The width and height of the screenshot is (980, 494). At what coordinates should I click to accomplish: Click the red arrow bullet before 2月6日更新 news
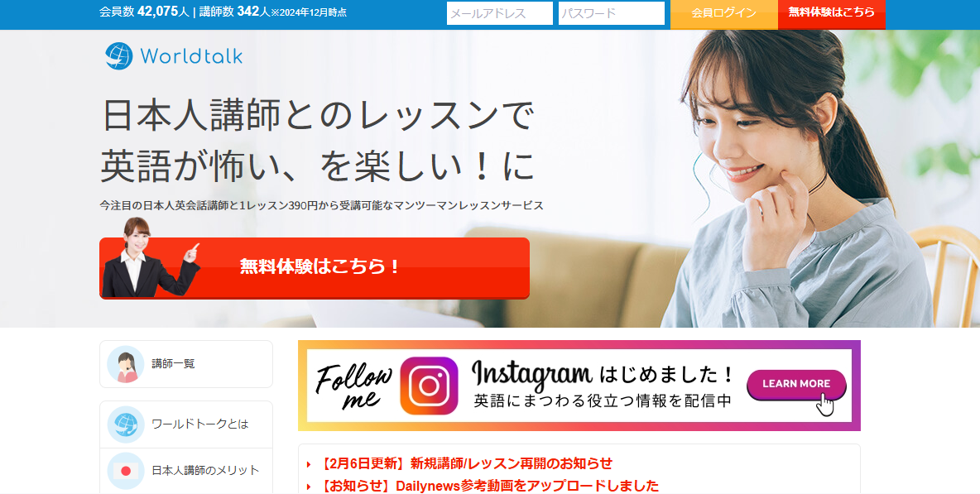click(309, 464)
